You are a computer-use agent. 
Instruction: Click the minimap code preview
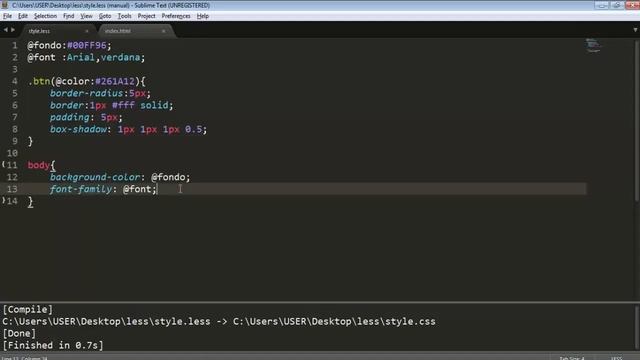593,45
